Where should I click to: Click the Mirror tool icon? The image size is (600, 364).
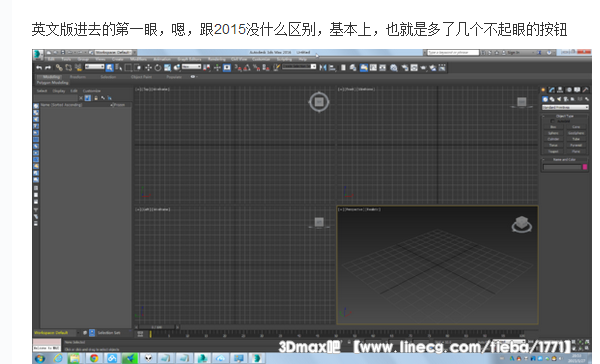[x=323, y=68]
